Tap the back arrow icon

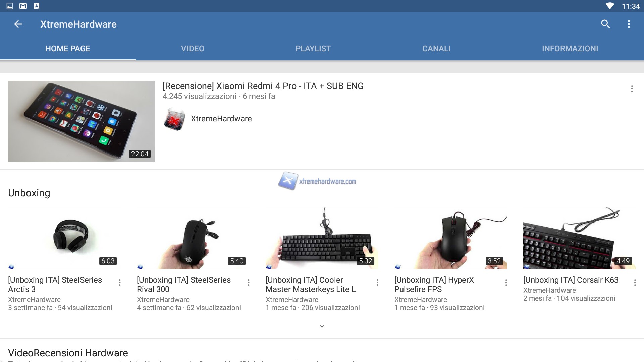pyautogui.click(x=18, y=24)
